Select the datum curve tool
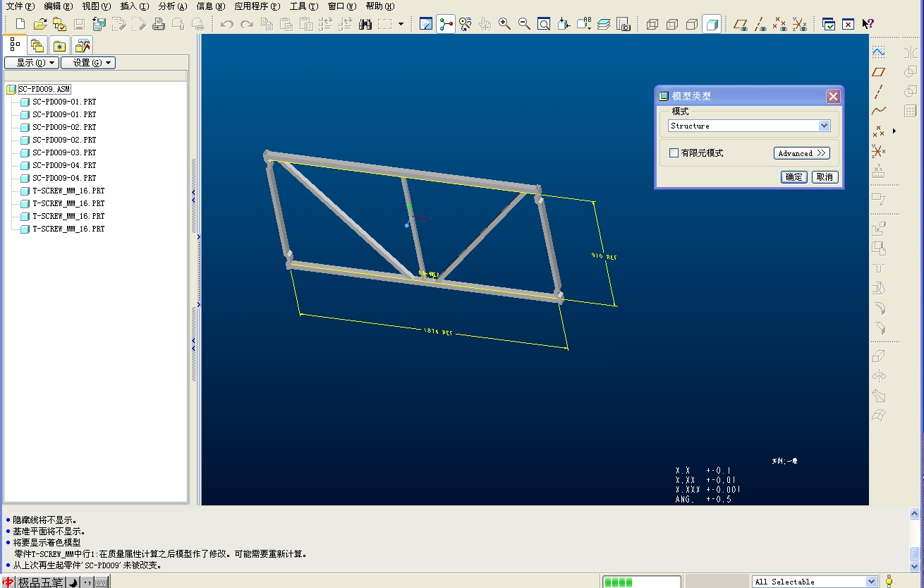Image resolution: width=924 pixels, height=588 pixels. click(x=878, y=111)
